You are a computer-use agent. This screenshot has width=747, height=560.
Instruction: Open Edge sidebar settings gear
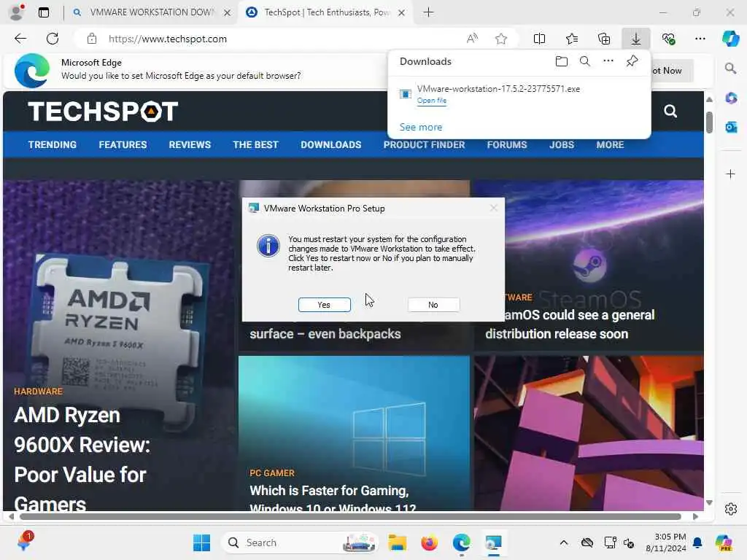[x=731, y=509]
